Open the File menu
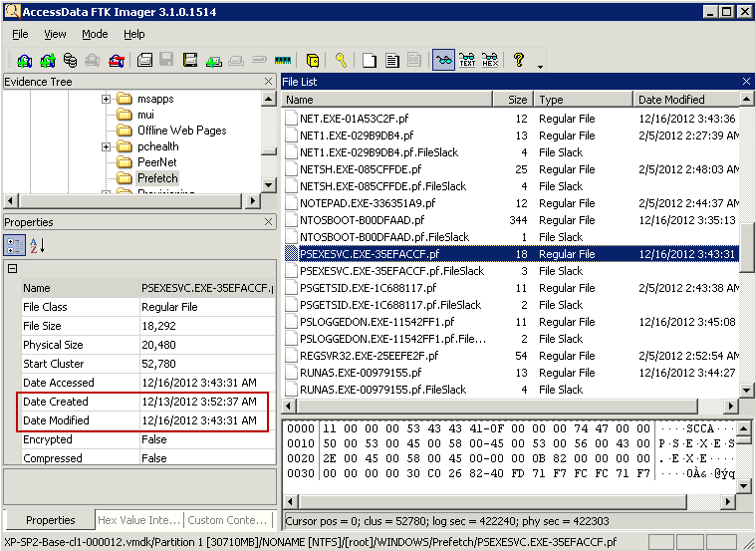Screen dimensions: 756x551 [20, 34]
